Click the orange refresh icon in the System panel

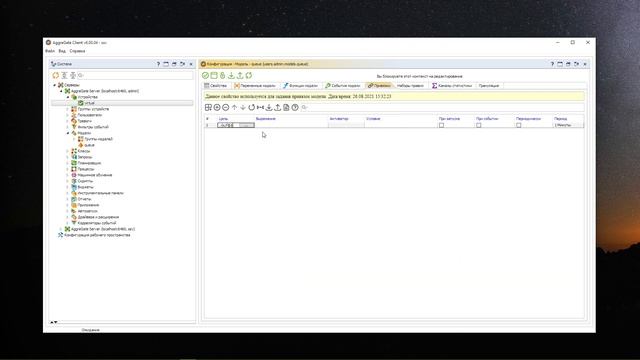pos(56,75)
